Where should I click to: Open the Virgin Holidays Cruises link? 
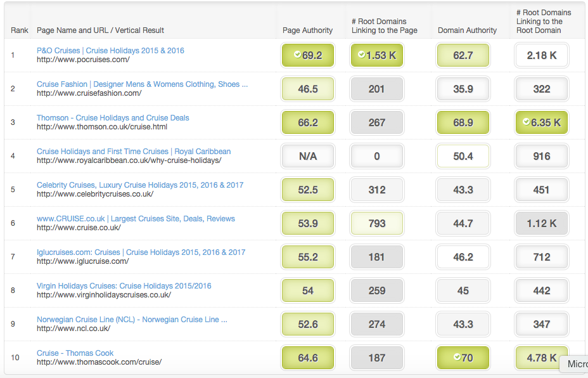124,286
